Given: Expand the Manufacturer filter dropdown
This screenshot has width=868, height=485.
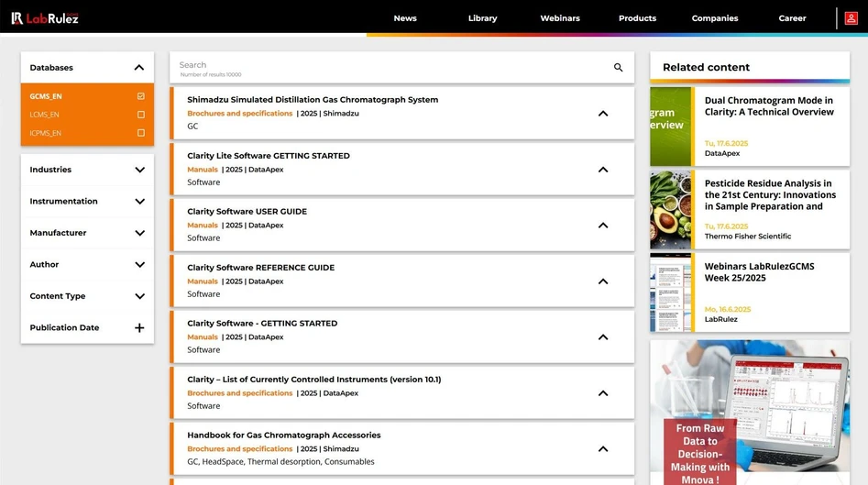Looking at the screenshot, I should [139, 233].
